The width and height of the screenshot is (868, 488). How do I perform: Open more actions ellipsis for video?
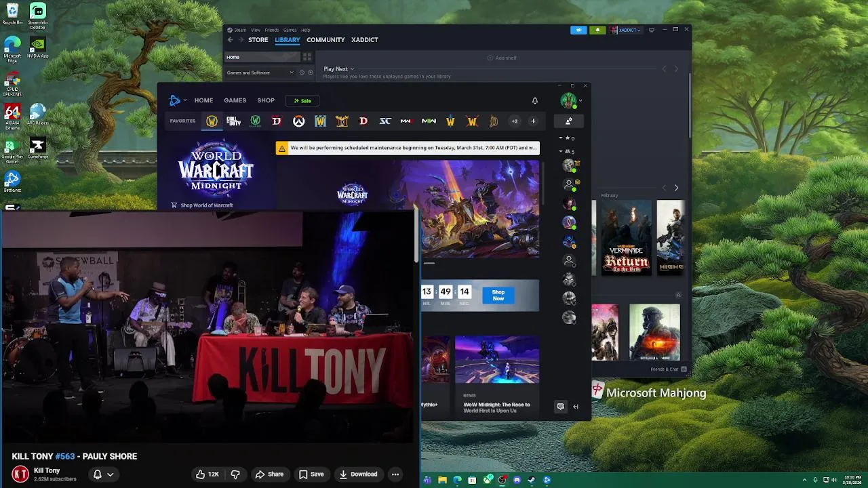point(395,474)
